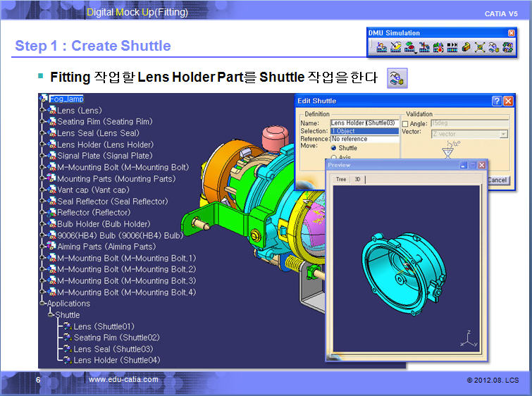This screenshot has width=532, height=396.
Task: Switch to the Tree tab in Preview
Action: pos(340,180)
